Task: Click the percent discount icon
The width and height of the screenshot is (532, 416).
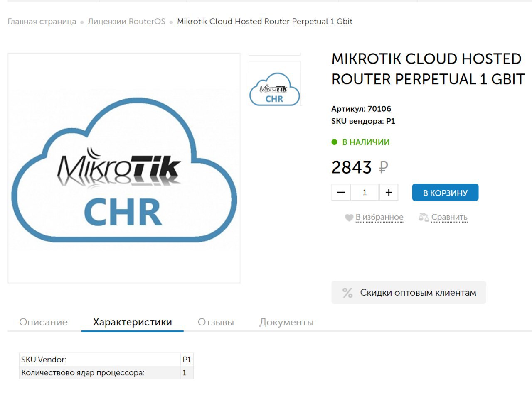Action: click(347, 293)
